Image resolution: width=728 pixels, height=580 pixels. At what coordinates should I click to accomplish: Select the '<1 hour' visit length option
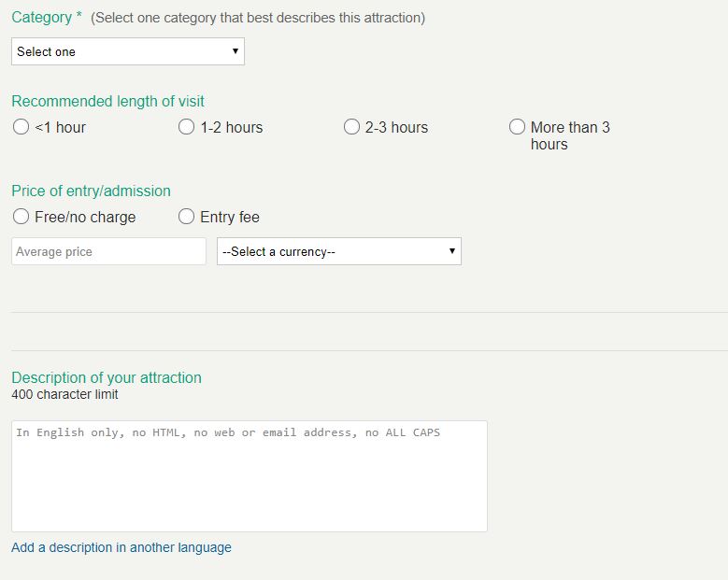21,127
